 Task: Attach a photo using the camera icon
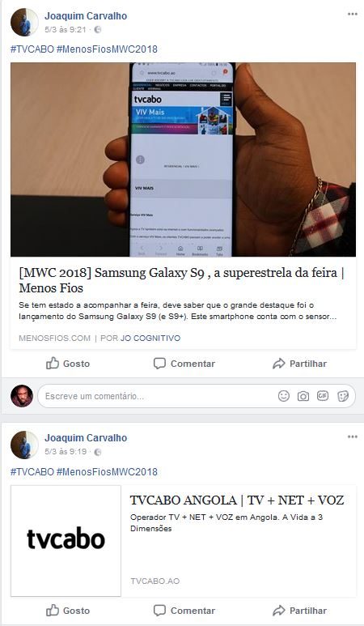303,396
